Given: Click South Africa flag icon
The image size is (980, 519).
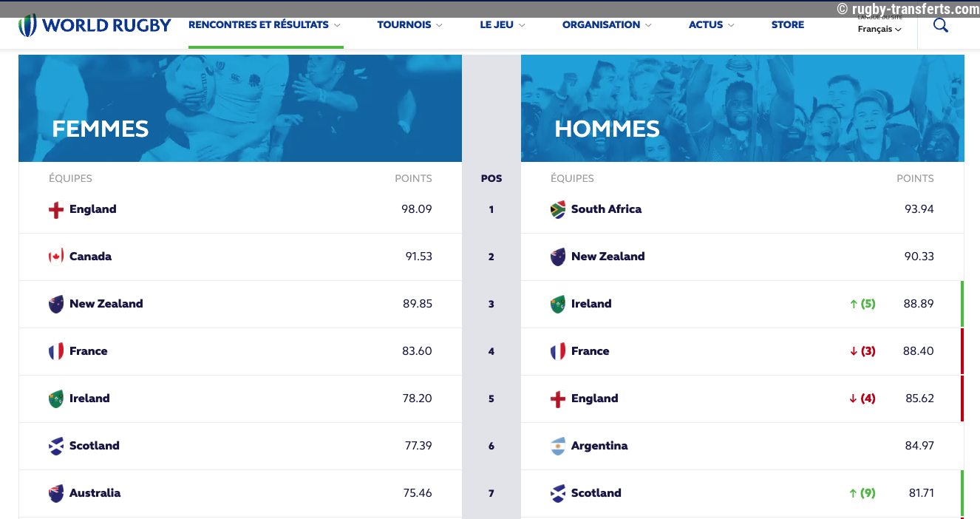Looking at the screenshot, I should click(x=558, y=209).
